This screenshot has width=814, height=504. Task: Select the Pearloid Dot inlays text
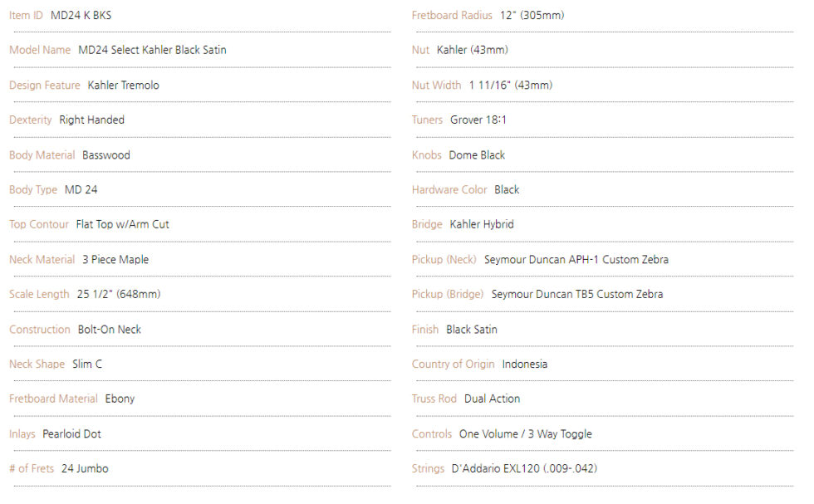tap(71, 434)
